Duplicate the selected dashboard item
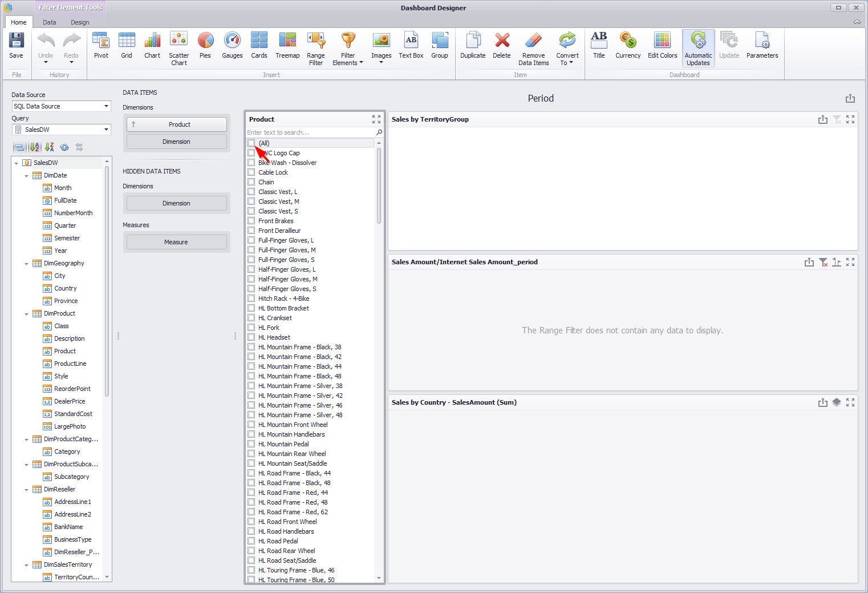 point(473,46)
